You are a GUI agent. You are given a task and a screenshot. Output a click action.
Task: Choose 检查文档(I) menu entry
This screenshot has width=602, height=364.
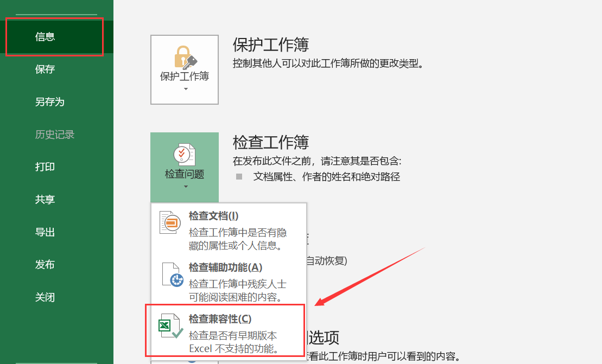(x=229, y=230)
